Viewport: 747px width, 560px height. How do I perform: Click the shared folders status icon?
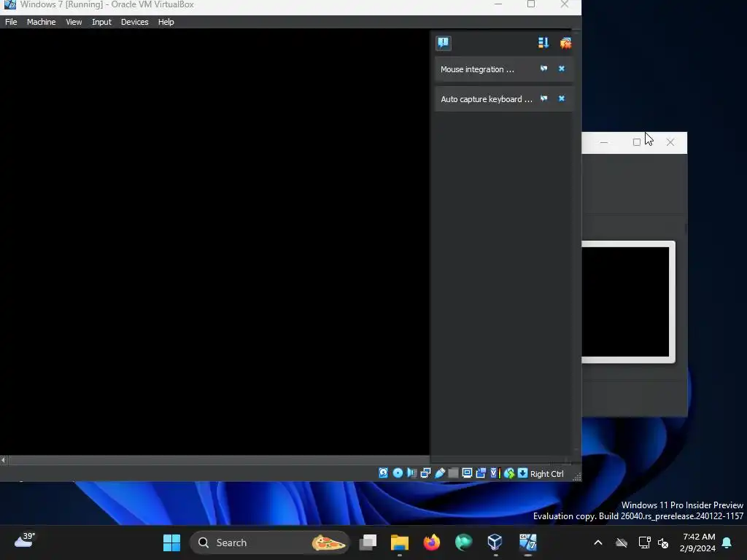click(x=453, y=472)
